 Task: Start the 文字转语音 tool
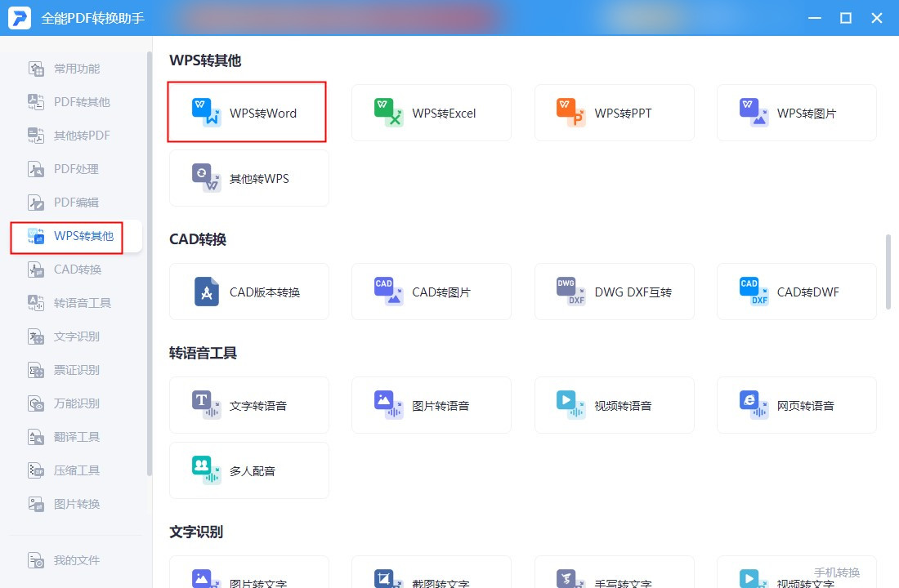(248, 405)
